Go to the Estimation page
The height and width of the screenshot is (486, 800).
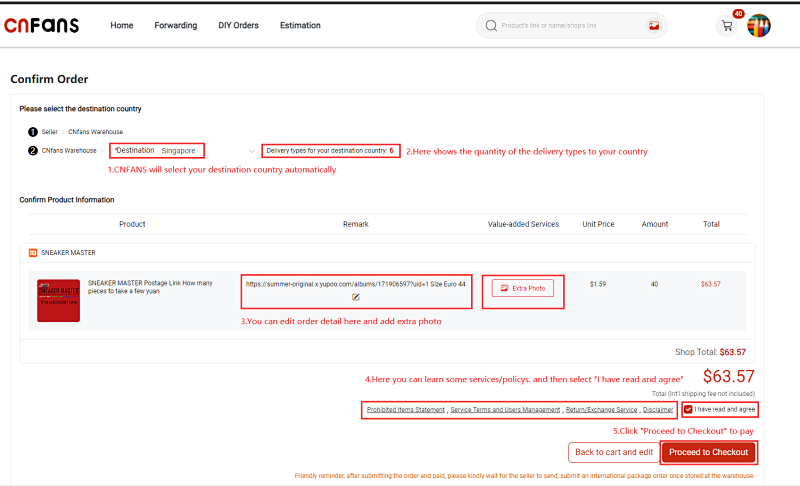[300, 25]
